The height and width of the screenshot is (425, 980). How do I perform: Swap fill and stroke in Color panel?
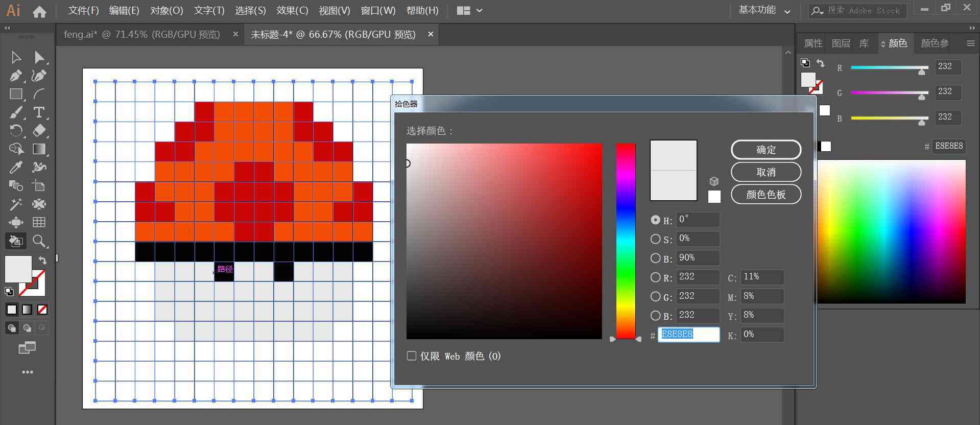[820, 63]
